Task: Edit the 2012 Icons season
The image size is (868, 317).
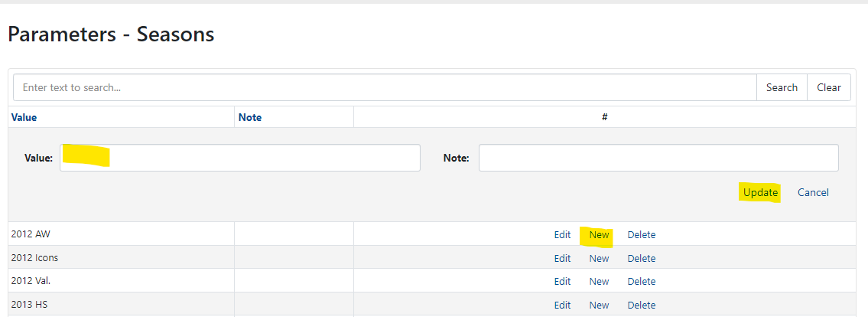Action: point(563,258)
